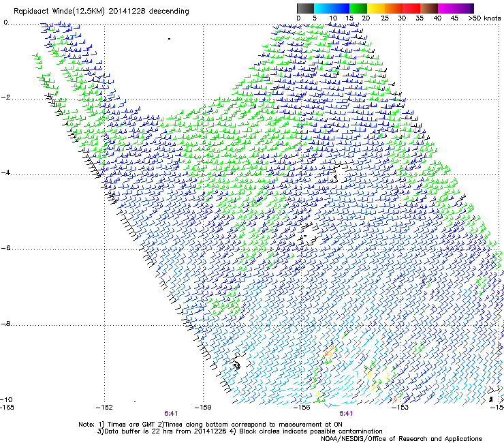
Task: Click the latitude label '-10'
Action: click(6, 400)
